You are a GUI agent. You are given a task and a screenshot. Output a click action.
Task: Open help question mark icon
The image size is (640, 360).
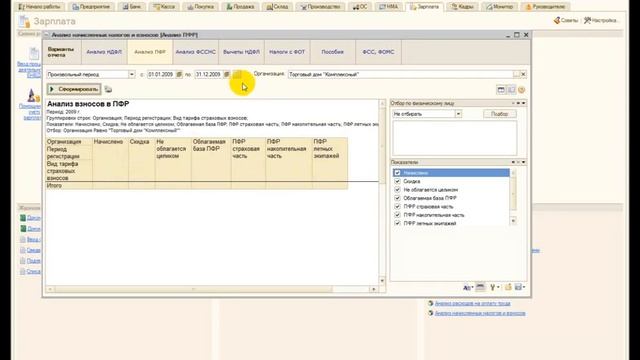[521, 90]
